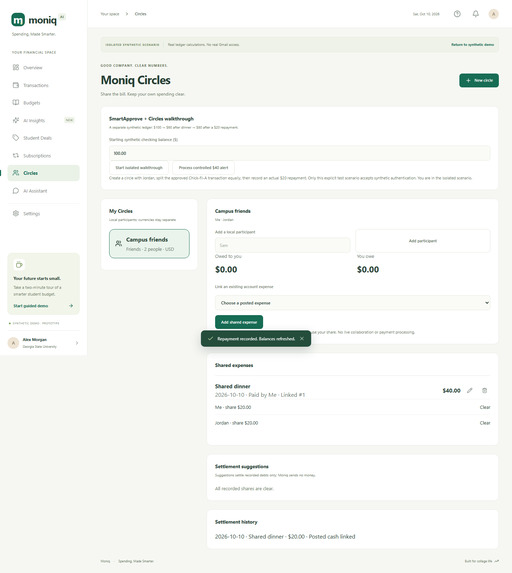The width and height of the screenshot is (512, 573).
Task: Open notifications bell icon
Action: pos(475,14)
